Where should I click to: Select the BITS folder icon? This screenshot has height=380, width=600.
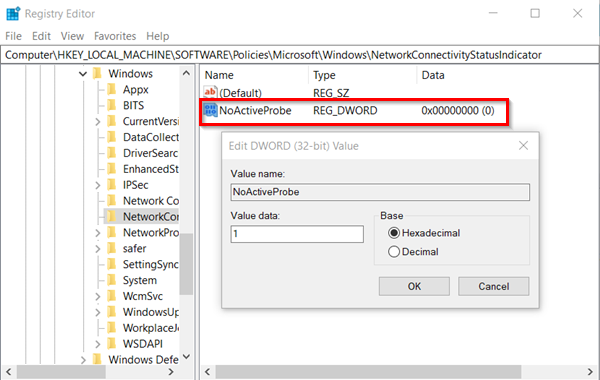pyautogui.click(x=112, y=105)
